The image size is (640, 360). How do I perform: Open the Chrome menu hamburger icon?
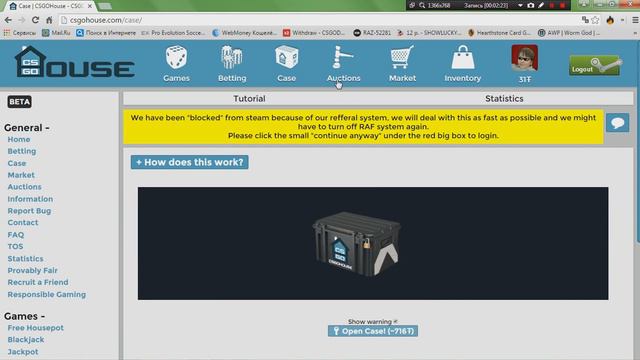click(635, 20)
